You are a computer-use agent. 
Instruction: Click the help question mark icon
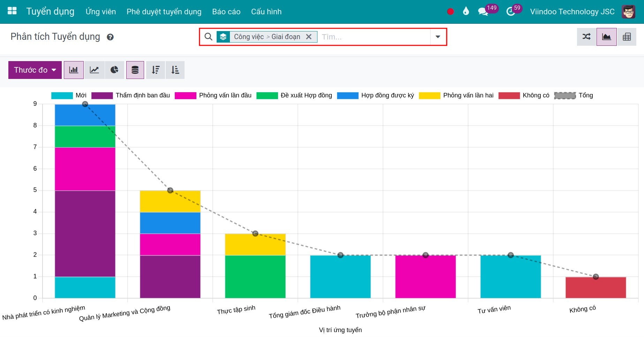point(110,37)
